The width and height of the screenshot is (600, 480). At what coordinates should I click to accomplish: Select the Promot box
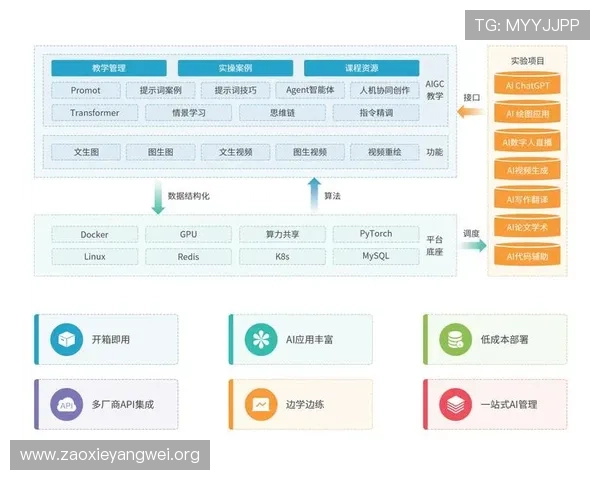[86, 90]
